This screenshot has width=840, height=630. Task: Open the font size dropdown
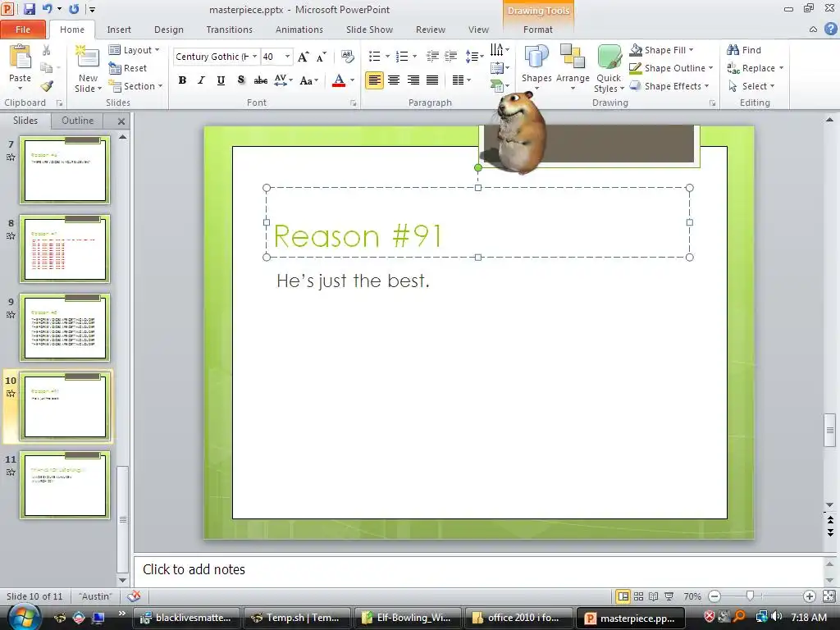[x=288, y=57]
